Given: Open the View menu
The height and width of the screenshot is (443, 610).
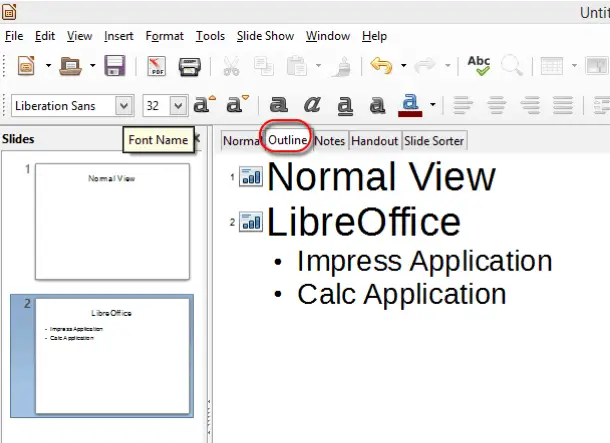Looking at the screenshot, I should point(79,36).
